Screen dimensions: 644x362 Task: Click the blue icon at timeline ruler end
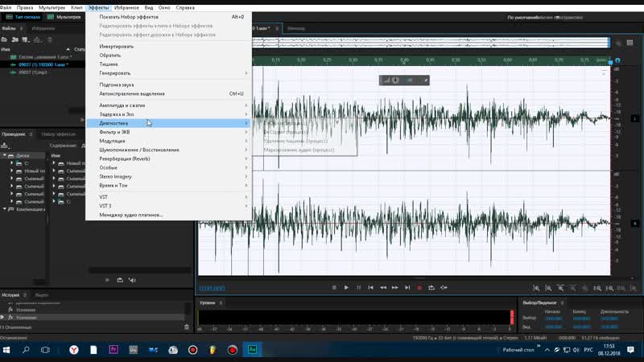(x=617, y=60)
